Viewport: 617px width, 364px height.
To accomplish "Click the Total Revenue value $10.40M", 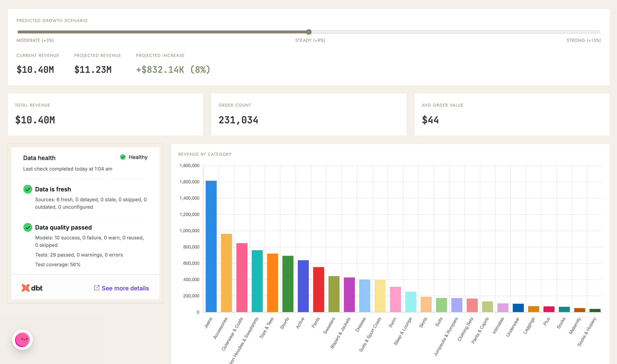I will pos(35,120).
